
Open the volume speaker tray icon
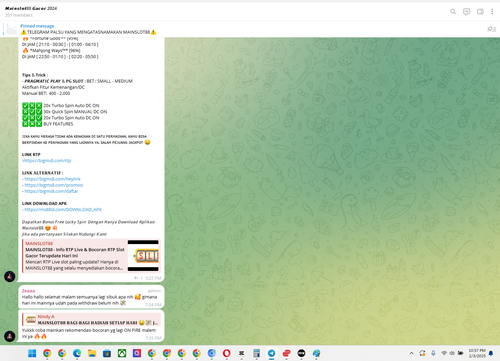452,353
